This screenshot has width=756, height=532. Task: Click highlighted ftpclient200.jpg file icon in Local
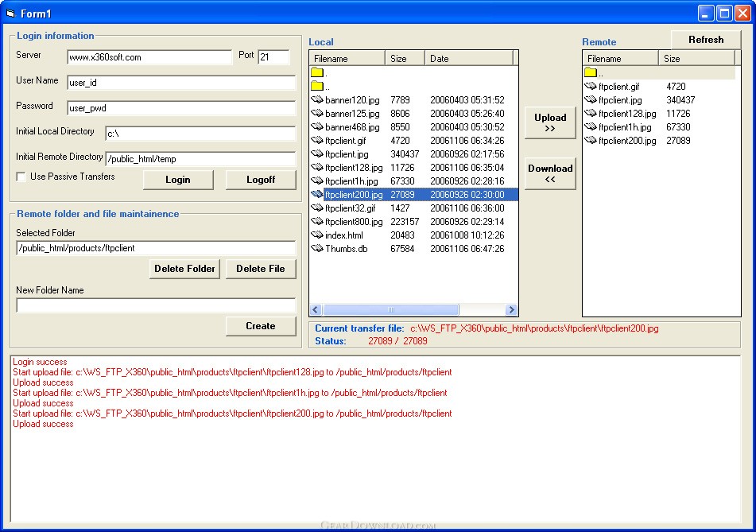316,194
